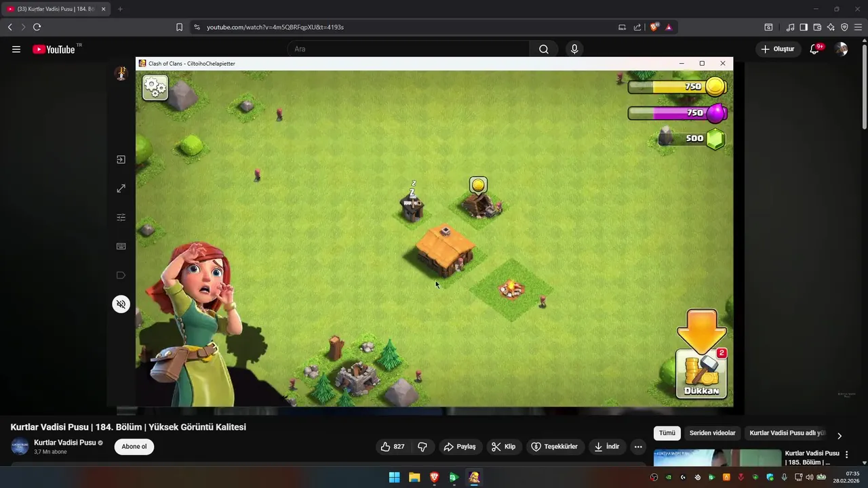Open the YouTube account avatar menu

tap(841, 49)
